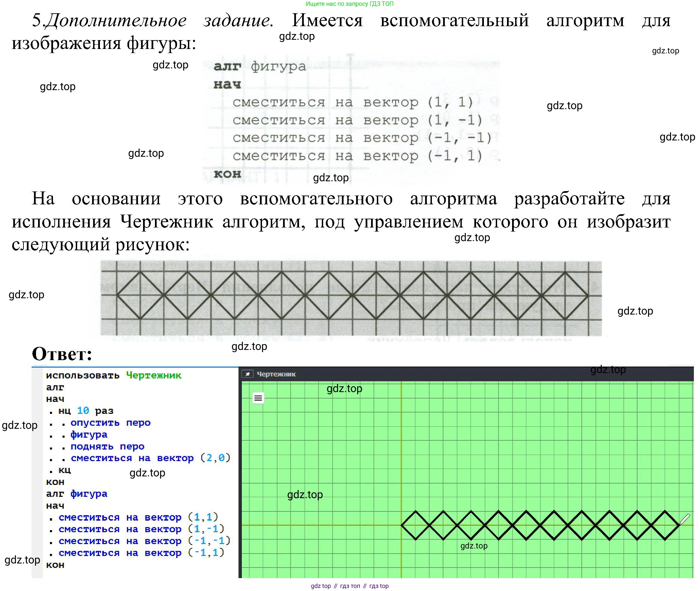This screenshot has width=700, height=591.
Task: Click the diamond pattern task illustration
Action: [x=351, y=298]
